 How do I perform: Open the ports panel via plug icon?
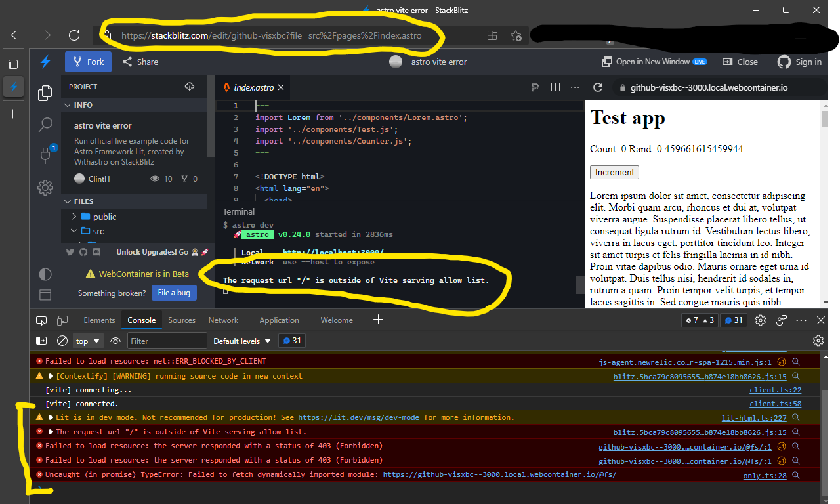pos(45,155)
